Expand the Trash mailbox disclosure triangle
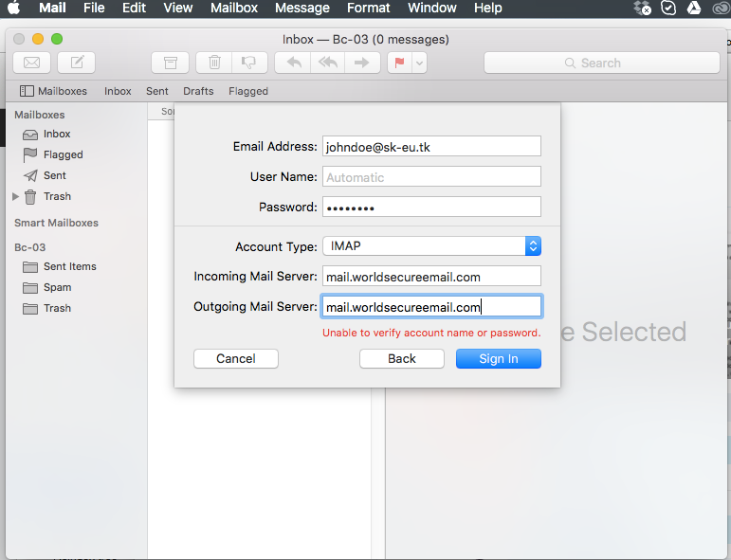The height and width of the screenshot is (560, 731). (15, 196)
